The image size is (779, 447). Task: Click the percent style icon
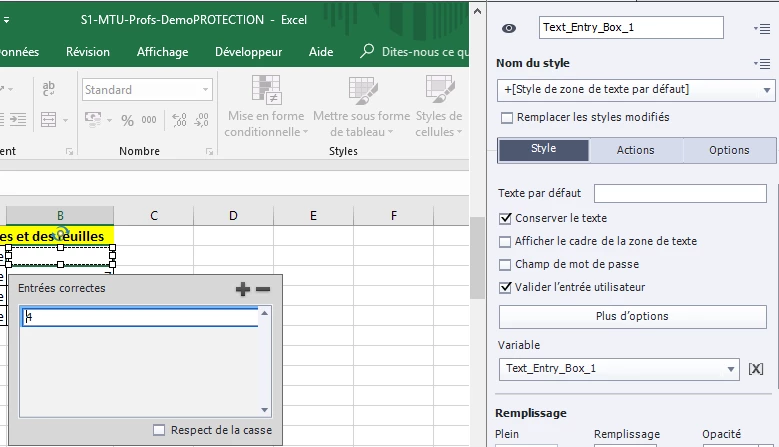127,120
